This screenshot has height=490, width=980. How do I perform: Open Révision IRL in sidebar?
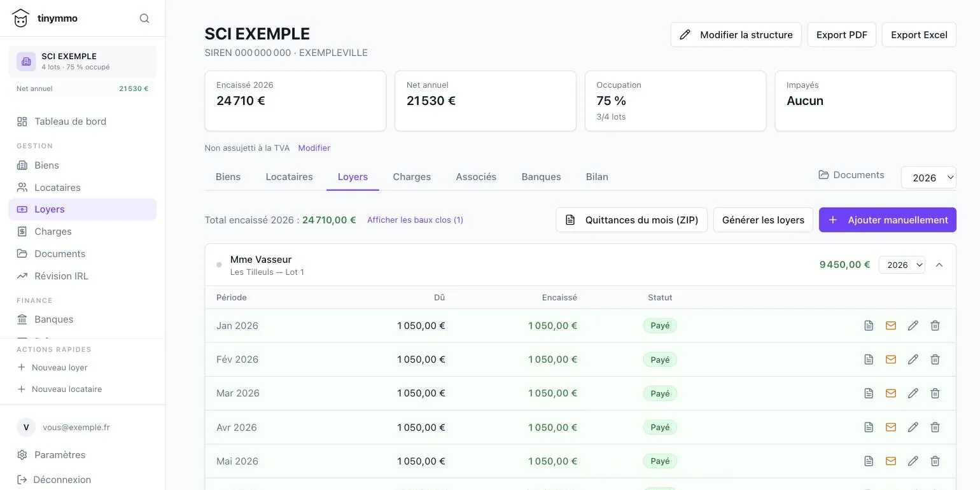click(x=82, y=276)
